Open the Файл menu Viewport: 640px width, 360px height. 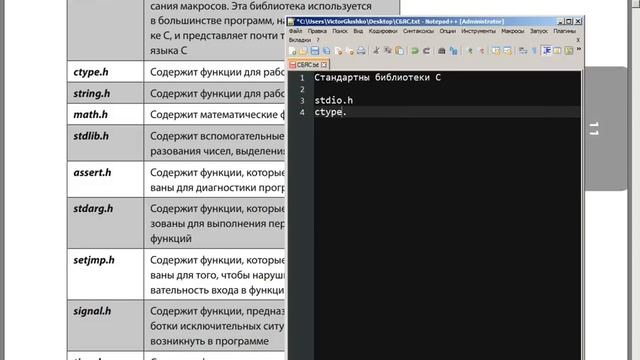click(x=296, y=31)
